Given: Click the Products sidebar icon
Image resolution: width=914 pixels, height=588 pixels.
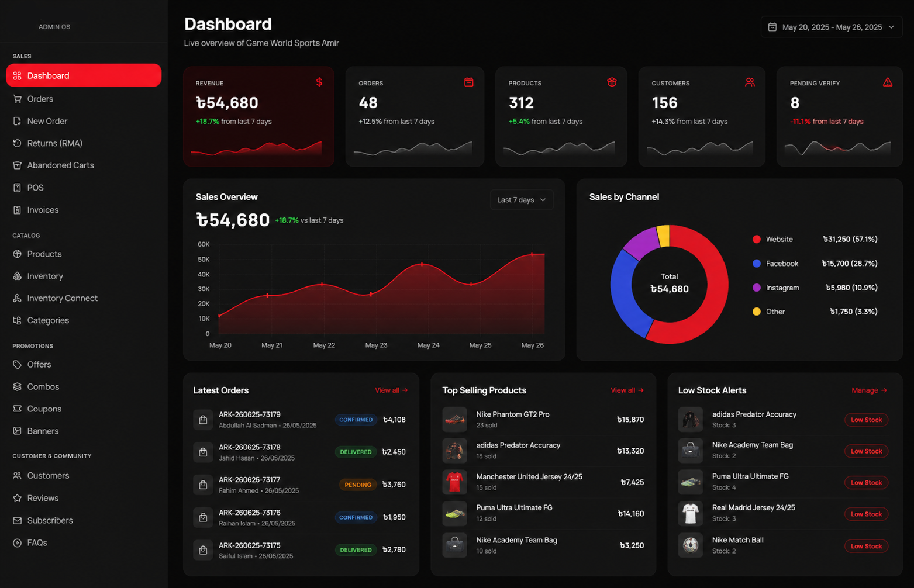Looking at the screenshot, I should coord(17,254).
